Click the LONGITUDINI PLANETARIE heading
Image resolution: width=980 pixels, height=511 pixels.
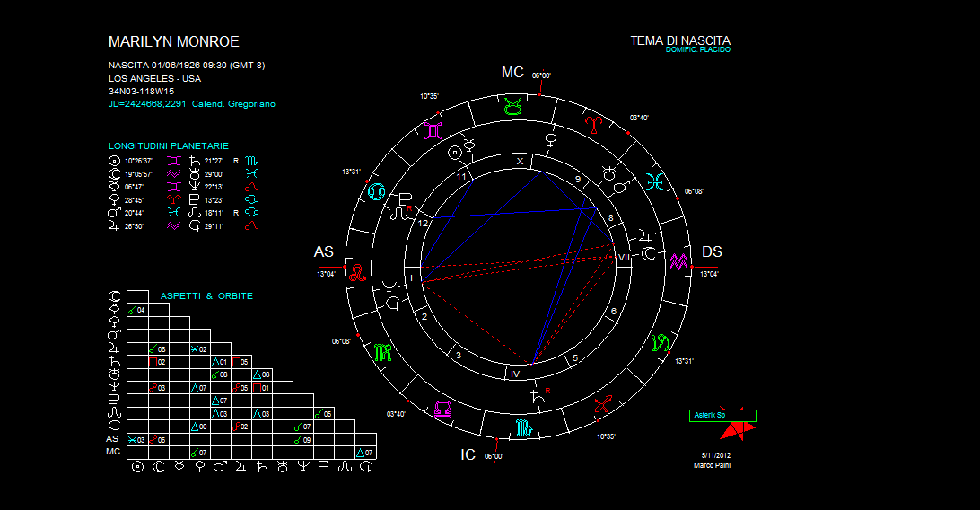[x=169, y=145]
